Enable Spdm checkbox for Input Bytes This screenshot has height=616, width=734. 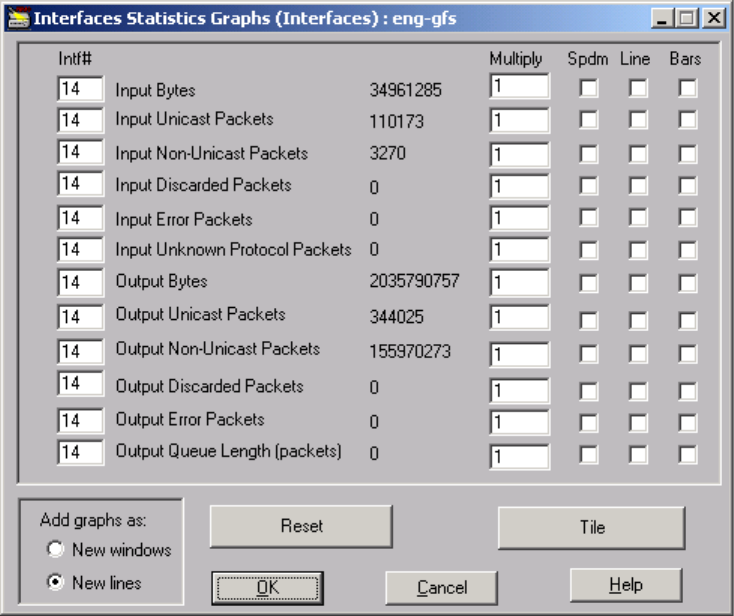tap(588, 88)
